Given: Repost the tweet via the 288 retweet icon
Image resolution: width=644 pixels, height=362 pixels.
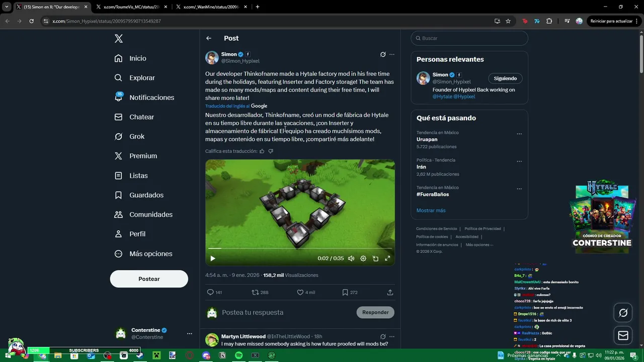Looking at the screenshot, I should tap(255, 292).
